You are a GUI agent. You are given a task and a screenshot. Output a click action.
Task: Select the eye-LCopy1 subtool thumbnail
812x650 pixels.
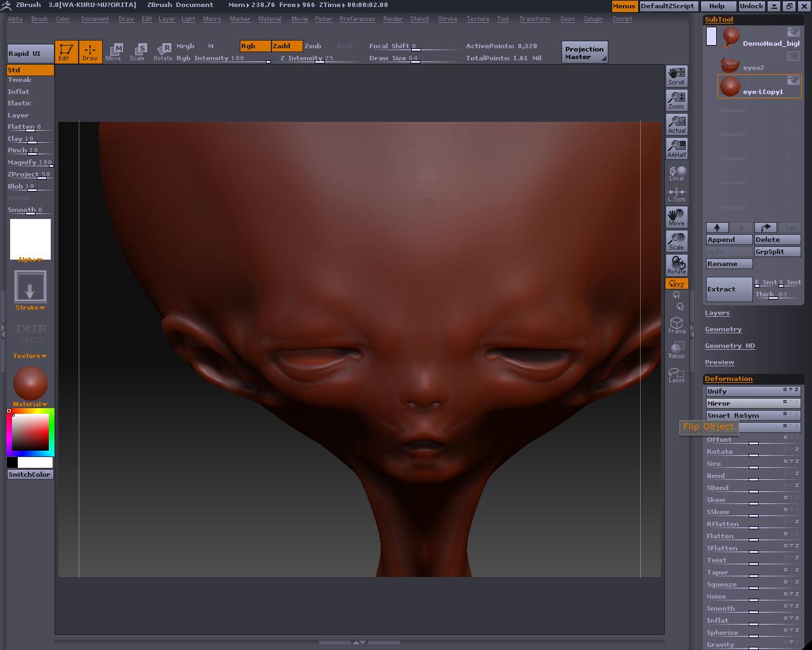click(x=730, y=86)
